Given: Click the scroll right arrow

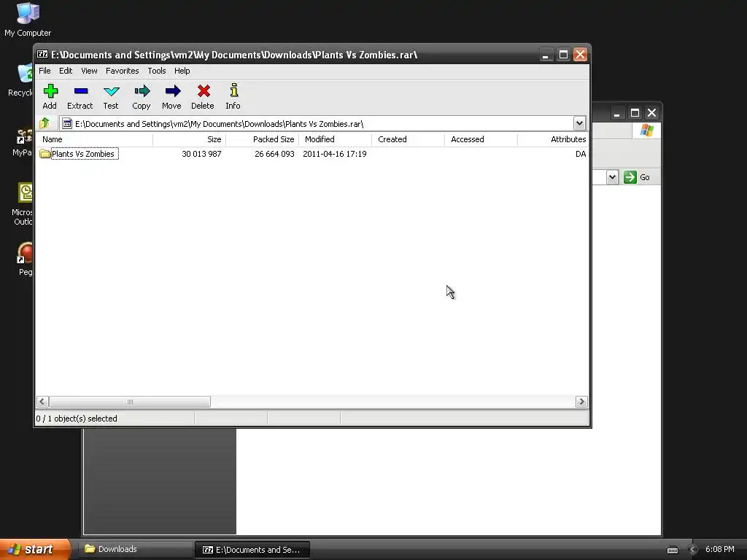Looking at the screenshot, I should point(581,402).
